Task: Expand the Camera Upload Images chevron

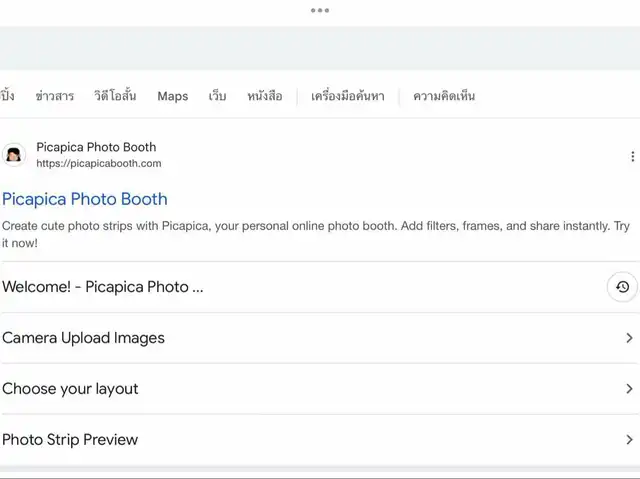Action: click(x=629, y=338)
